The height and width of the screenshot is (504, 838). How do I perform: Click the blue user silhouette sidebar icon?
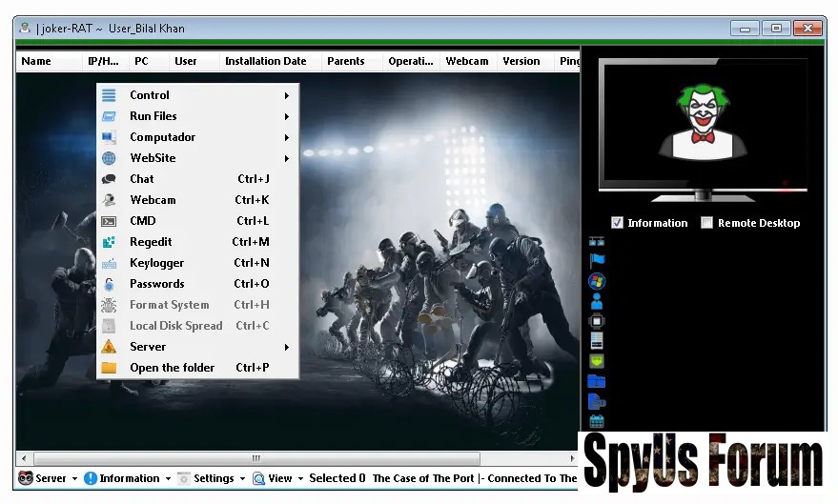point(597,301)
